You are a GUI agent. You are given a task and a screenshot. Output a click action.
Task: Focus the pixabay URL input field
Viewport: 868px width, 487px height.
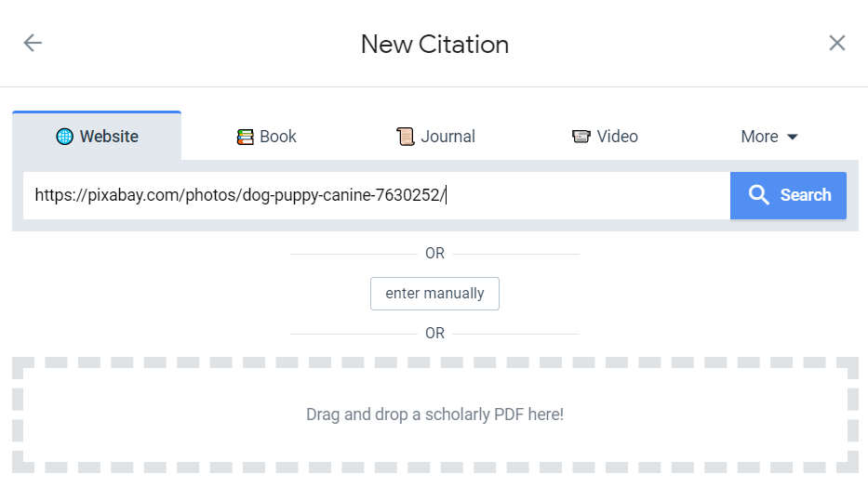[377, 196]
